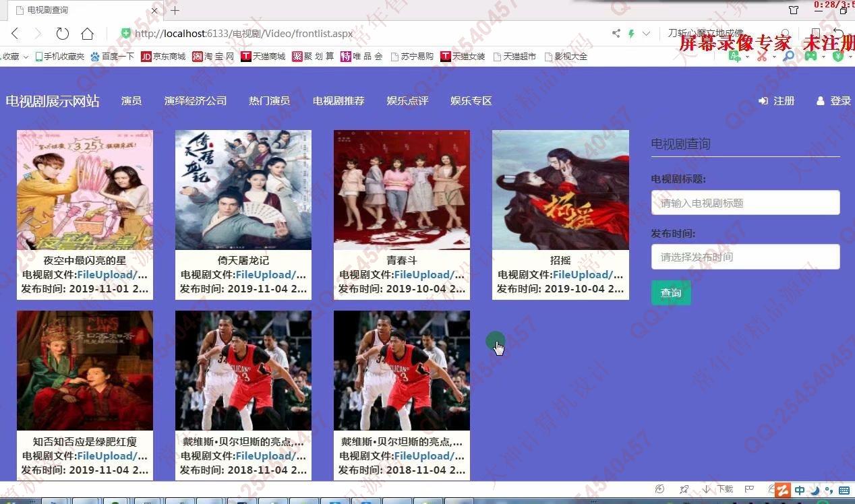This screenshot has height=504, width=855.
Task: Open FileUpload link under 青春斗
Action: coord(429,275)
